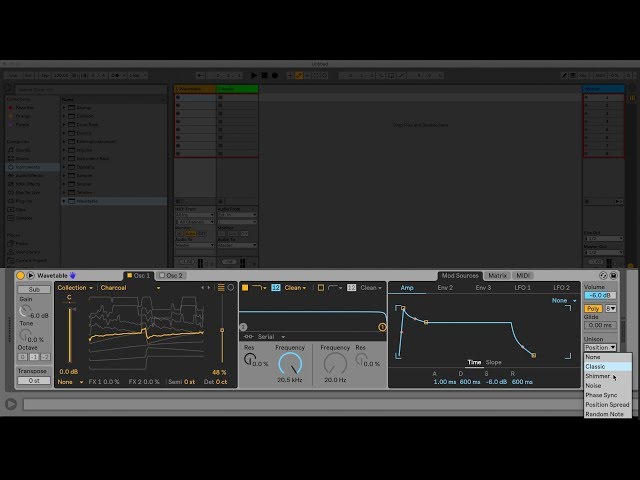Click the wavetable position slider handle
This screenshot has width=640, height=480.
click(222, 330)
